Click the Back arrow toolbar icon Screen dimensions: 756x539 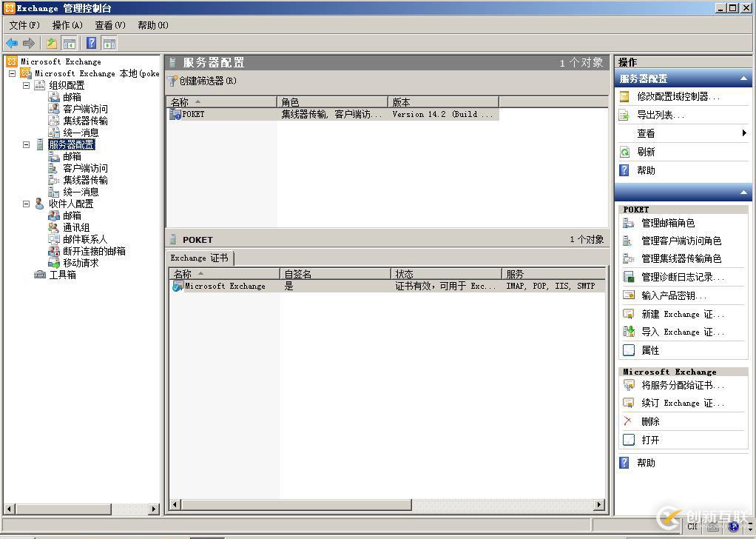12,44
